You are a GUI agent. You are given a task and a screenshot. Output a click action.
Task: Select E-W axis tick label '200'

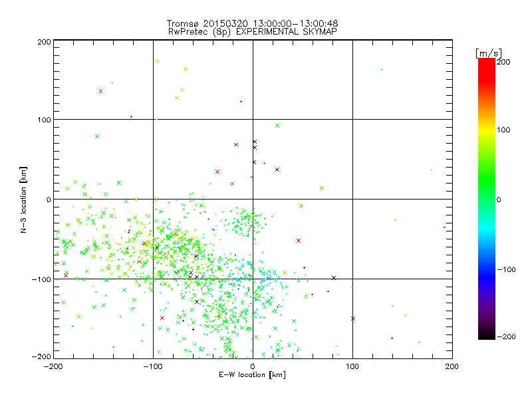[x=452, y=366]
